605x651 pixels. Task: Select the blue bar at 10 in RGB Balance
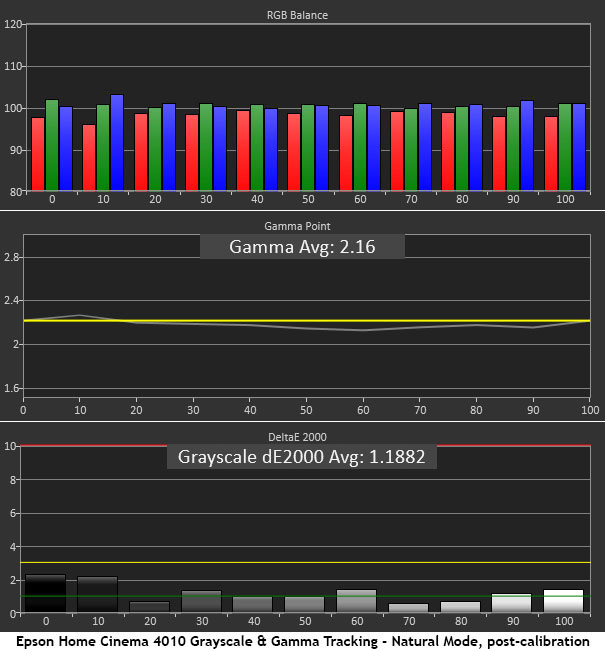[x=117, y=143]
